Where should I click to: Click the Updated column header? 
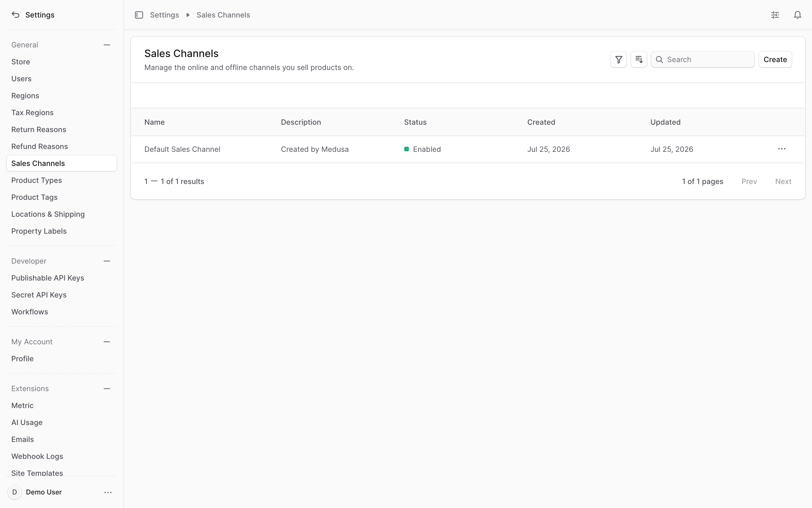665,122
